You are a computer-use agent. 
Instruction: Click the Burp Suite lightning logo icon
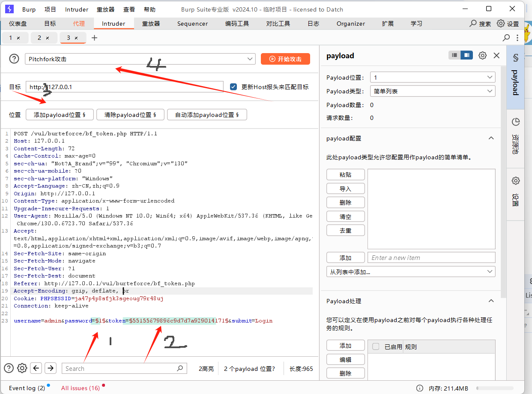9,9
